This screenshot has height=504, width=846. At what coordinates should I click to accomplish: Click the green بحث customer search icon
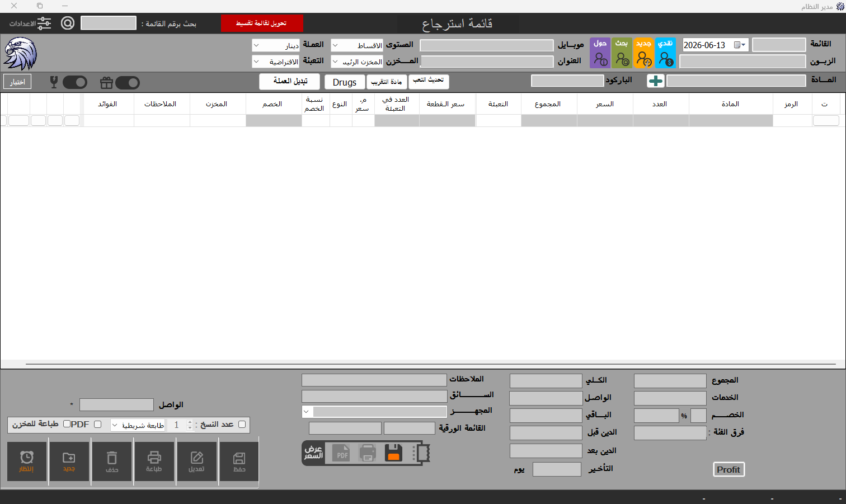click(622, 53)
